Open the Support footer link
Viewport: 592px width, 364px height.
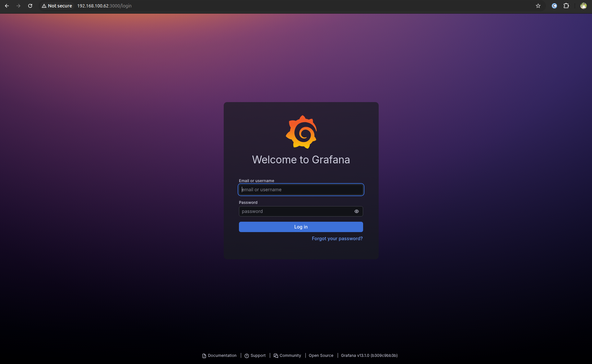click(255, 356)
